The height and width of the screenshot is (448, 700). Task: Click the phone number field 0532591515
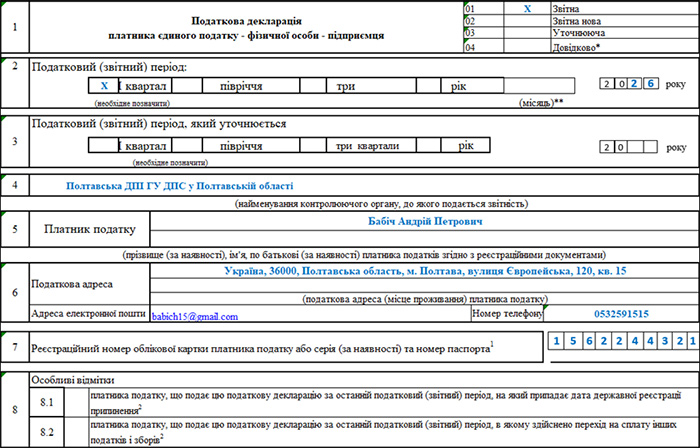[x=620, y=314]
